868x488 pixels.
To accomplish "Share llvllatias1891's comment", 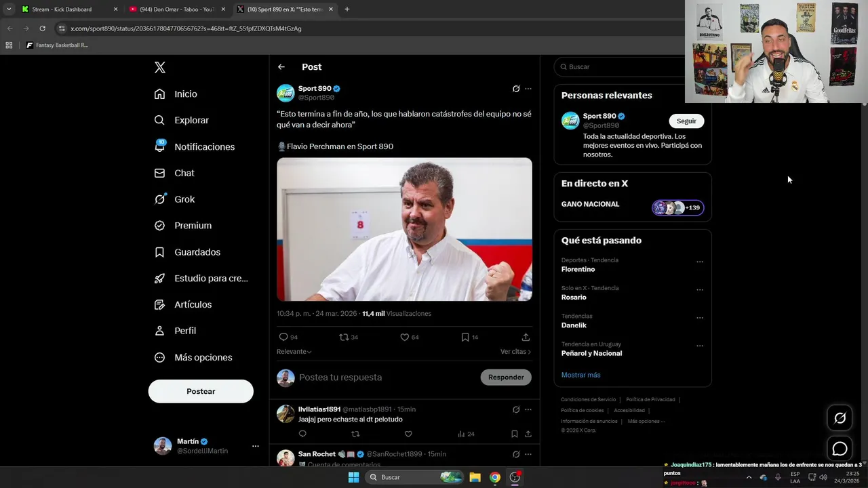I will (x=528, y=434).
